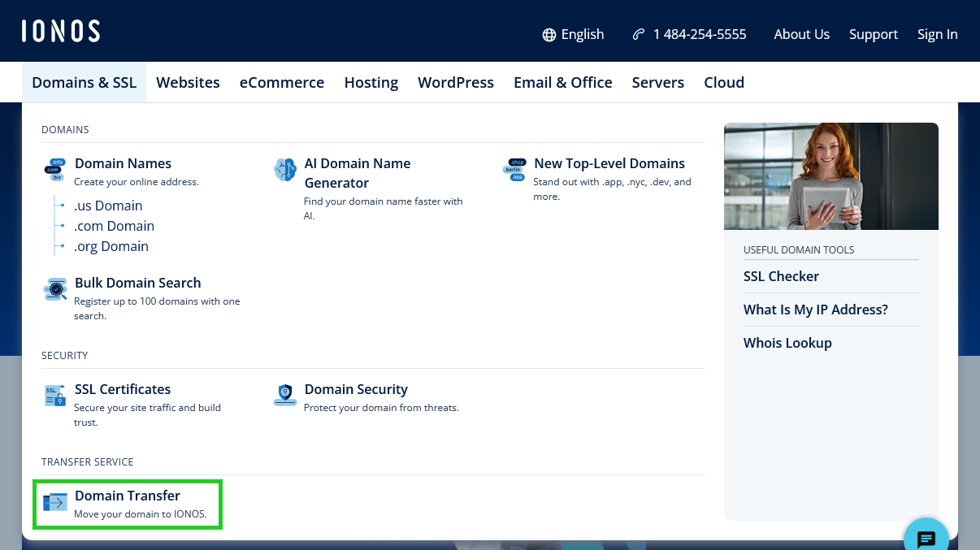
Task: Select the Domain Names icon
Action: [x=54, y=169]
